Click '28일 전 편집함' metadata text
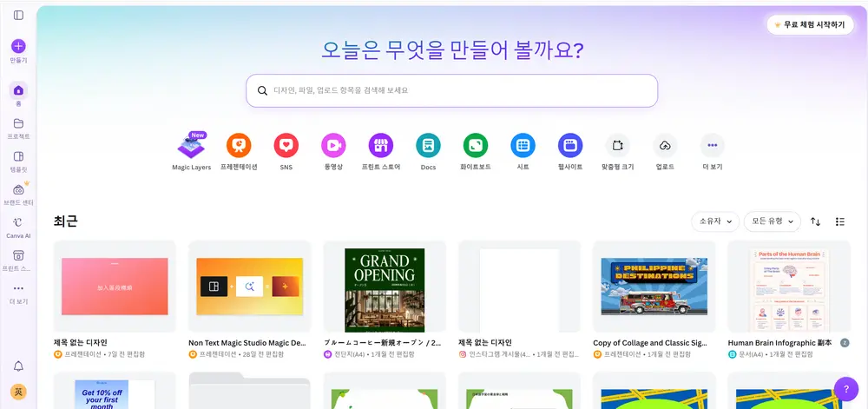868x409 pixels. click(x=264, y=354)
